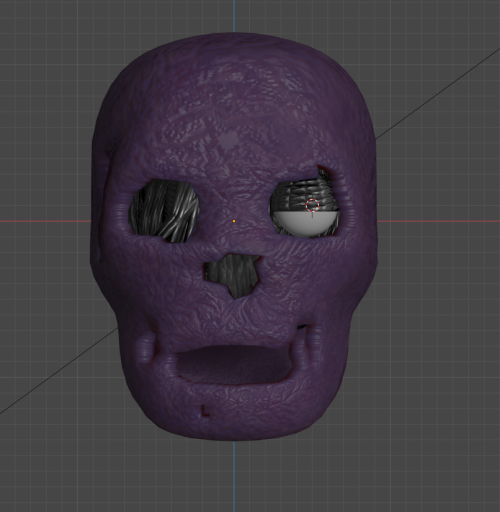Click inside the skull's open mouth cavity
Viewport: 500px width, 512px height.
[x=234, y=363]
